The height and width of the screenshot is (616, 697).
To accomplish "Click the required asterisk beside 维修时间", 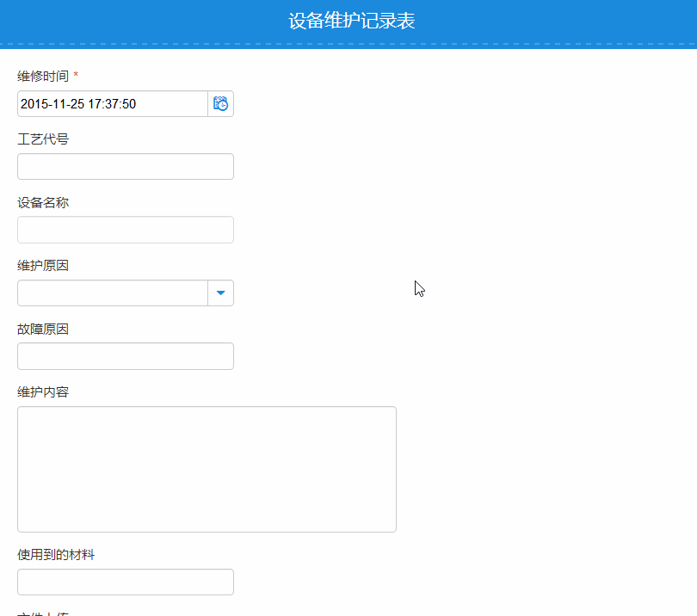I will (x=75, y=75).
